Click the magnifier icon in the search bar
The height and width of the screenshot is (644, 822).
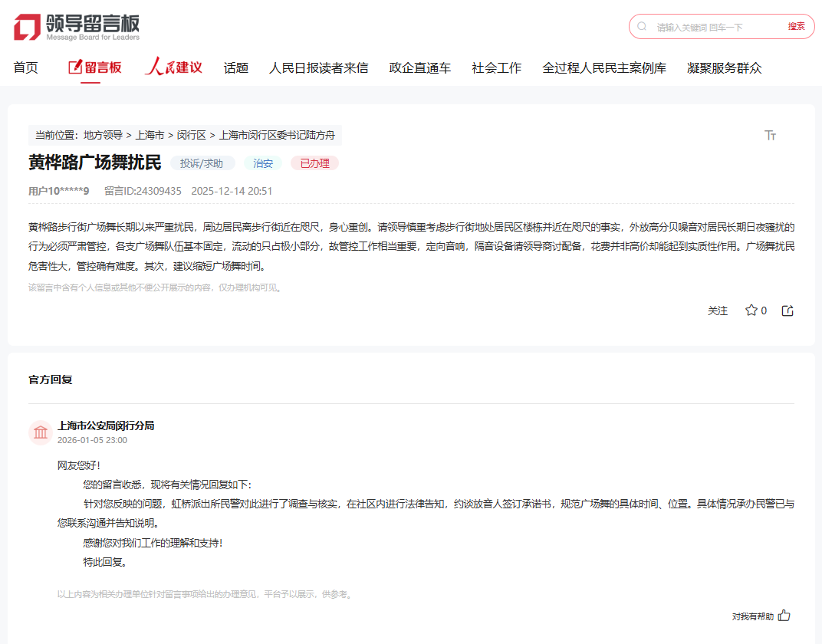pos(642,26)
